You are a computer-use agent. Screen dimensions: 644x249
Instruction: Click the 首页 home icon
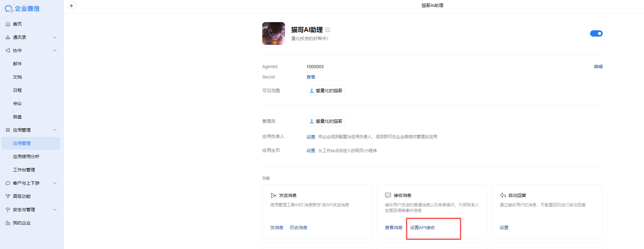click(8, 24)
